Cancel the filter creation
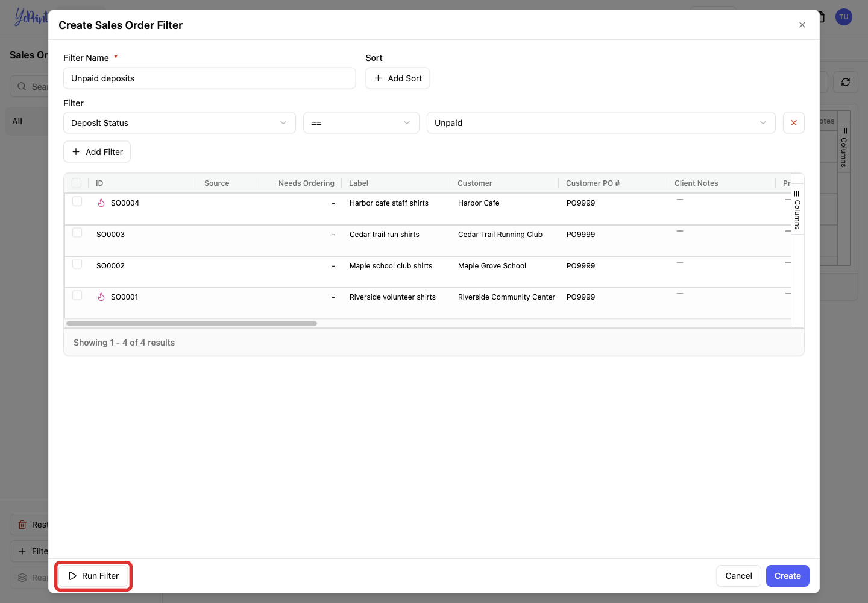The width and height of the screenshot is (868, 603). [x=738, y=576]
